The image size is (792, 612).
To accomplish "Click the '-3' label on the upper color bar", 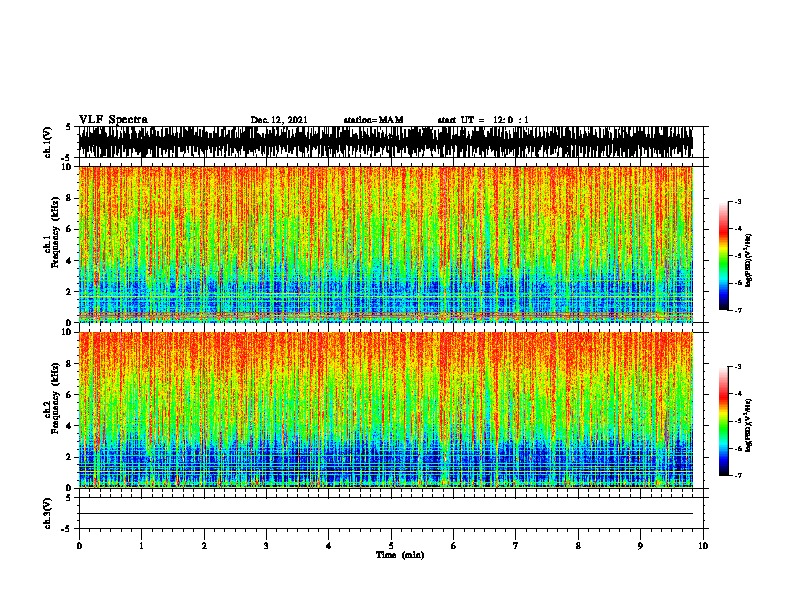I will [x=737, y=201].
